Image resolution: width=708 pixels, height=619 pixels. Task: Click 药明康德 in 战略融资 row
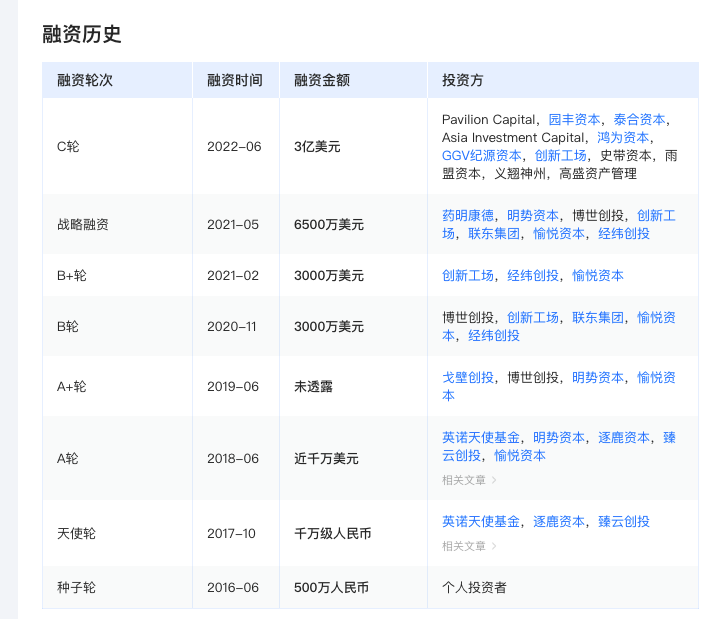(x=467, y=215)
